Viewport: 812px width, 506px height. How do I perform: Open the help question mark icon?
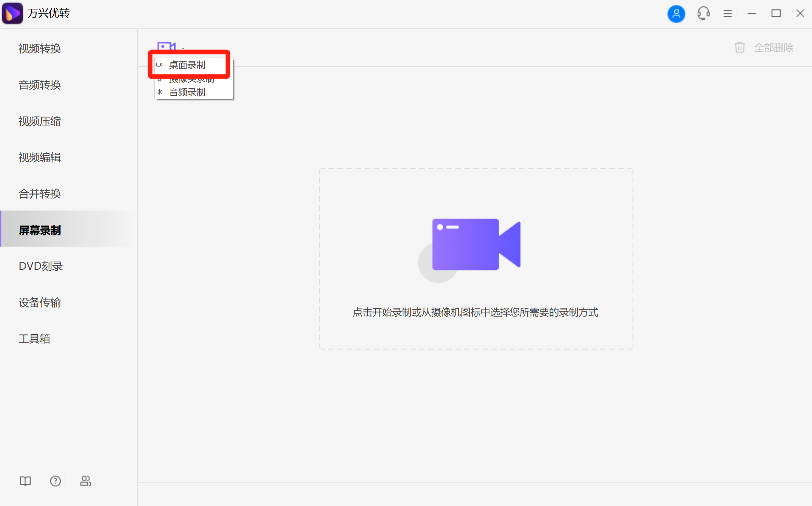55,481
